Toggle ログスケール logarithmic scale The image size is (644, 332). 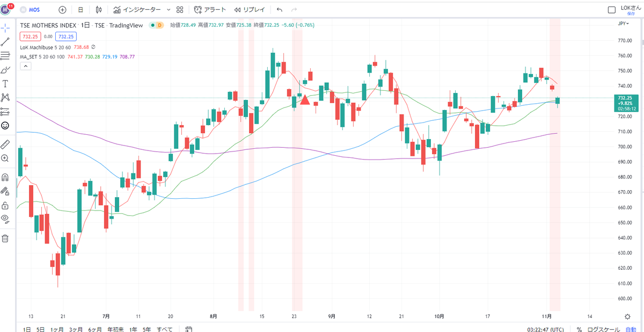[604, 329]
